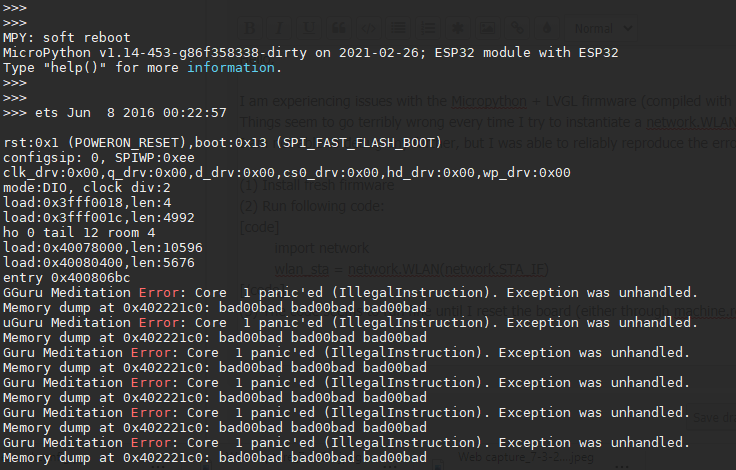Toggle bold formatting in the background editor
This screenshot has width=736, height=470.
[250, 28]
